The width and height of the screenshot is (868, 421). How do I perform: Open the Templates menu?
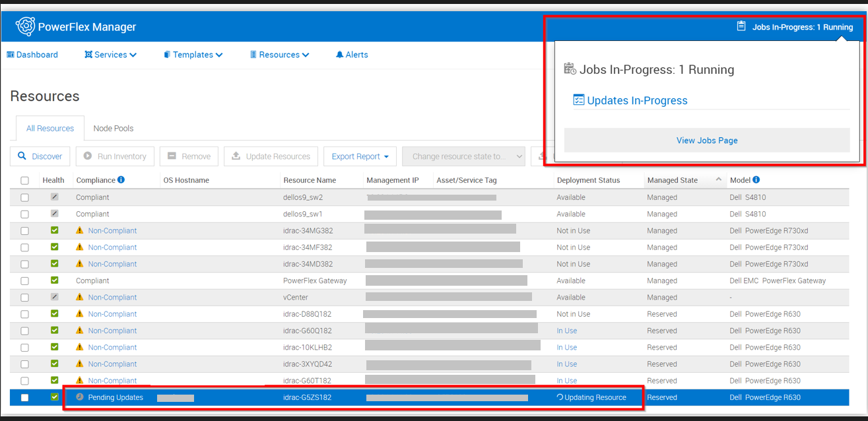pyautogui.click(x=192, y=55)
